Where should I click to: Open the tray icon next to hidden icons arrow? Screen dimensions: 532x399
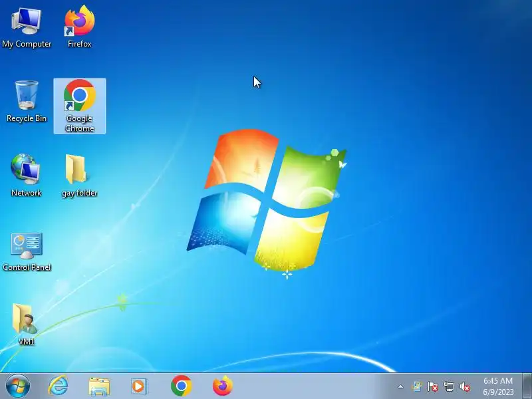tap(417, 386)
